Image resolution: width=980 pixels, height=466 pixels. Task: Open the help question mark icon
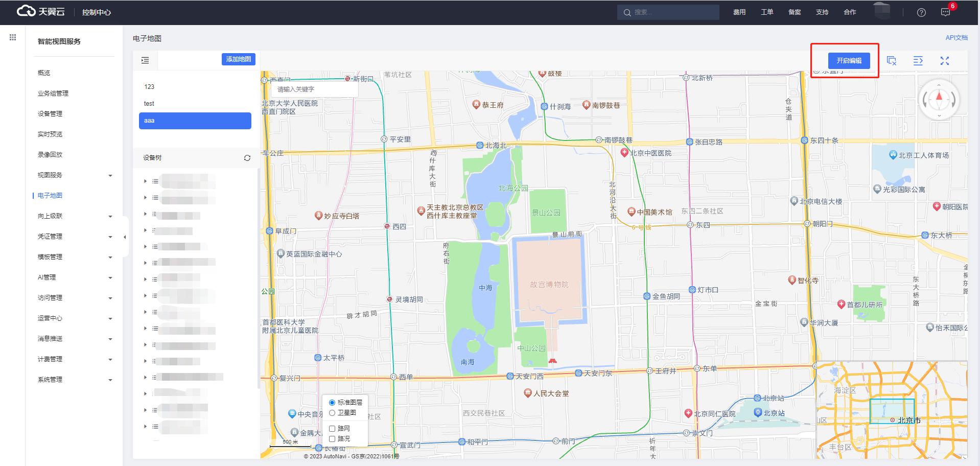921,12
